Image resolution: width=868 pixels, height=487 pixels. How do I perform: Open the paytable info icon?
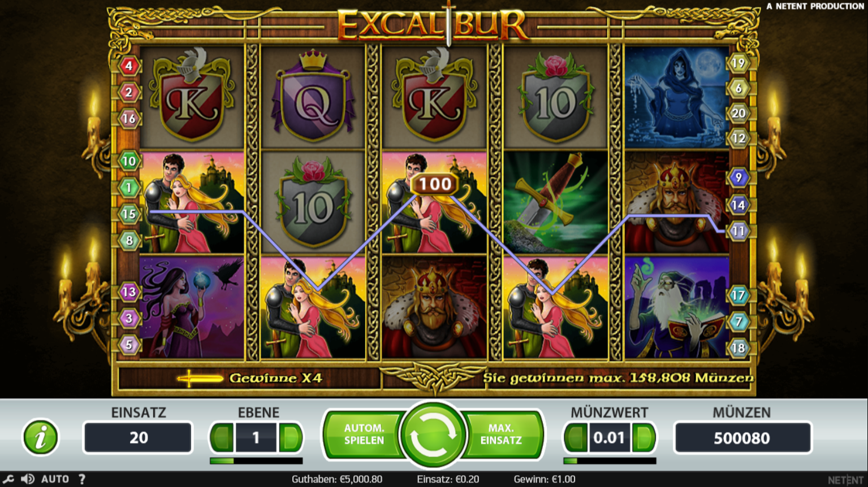[x=40, y=437]
